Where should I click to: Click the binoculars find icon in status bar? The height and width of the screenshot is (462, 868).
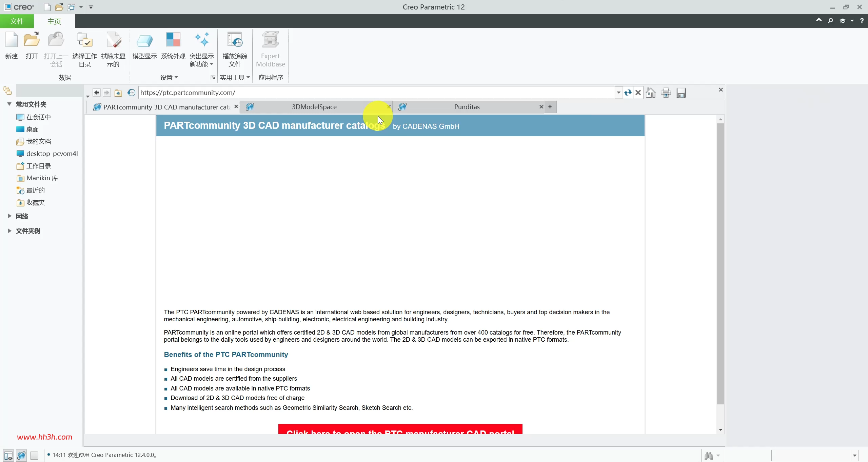709,456
